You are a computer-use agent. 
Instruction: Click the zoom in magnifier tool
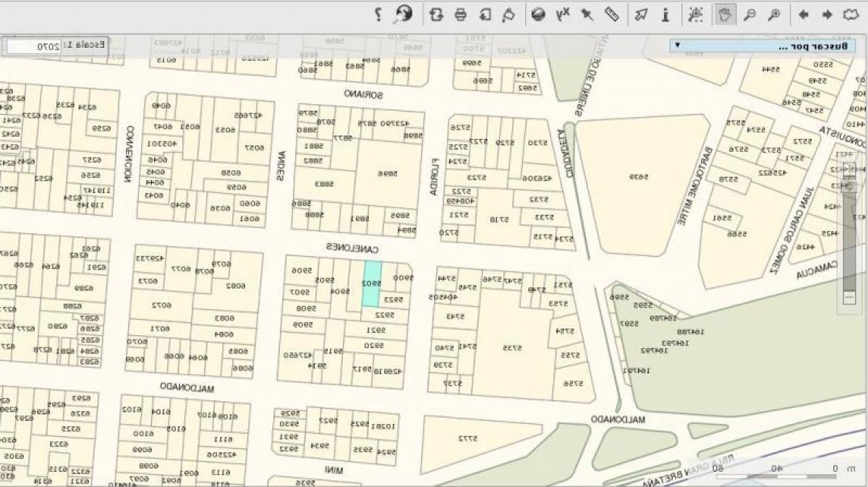click(x=774, y=14)
